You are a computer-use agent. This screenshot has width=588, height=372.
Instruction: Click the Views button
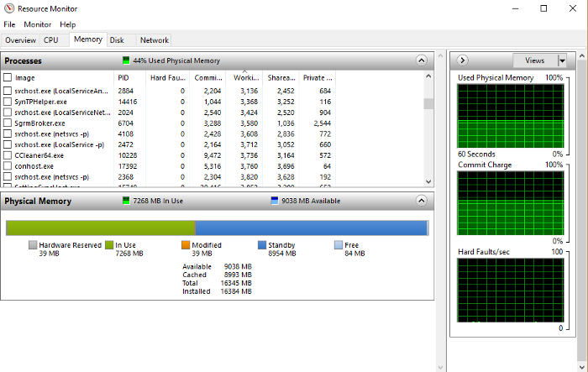(535, 60)
